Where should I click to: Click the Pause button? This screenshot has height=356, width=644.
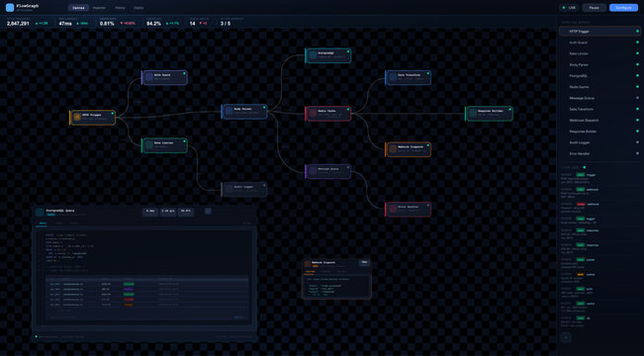pyautogui.click(x=594, y=7)
